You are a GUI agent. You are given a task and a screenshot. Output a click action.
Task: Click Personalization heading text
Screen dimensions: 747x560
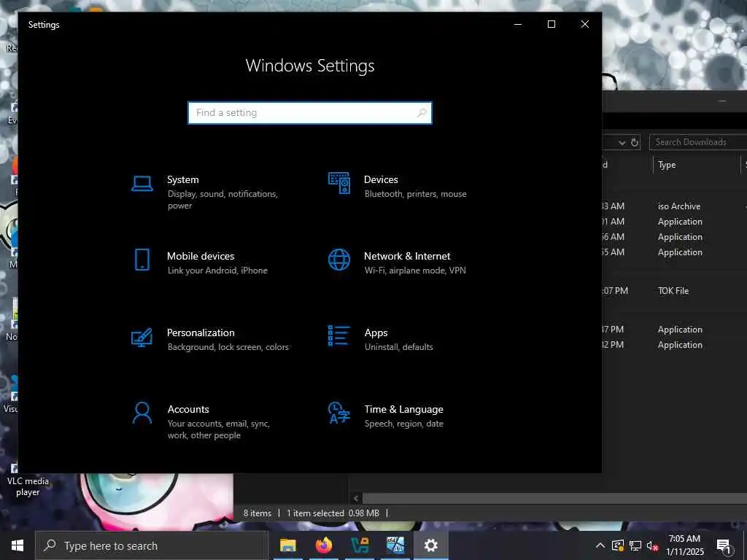click(x=201, y=332)
